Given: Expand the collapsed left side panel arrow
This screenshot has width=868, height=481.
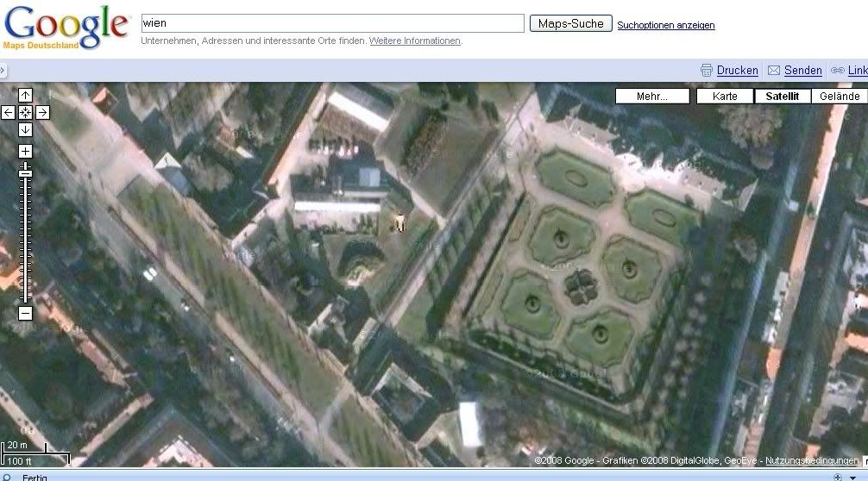Looking at the screenshot, I should [x=3, y=70].
